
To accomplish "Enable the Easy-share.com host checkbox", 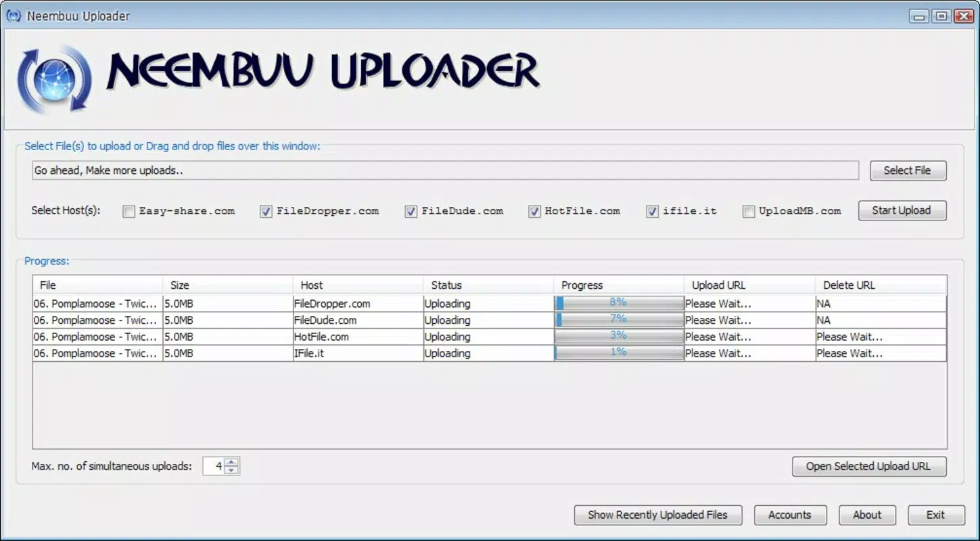I will pyautogui.click(x=129, y=212).
